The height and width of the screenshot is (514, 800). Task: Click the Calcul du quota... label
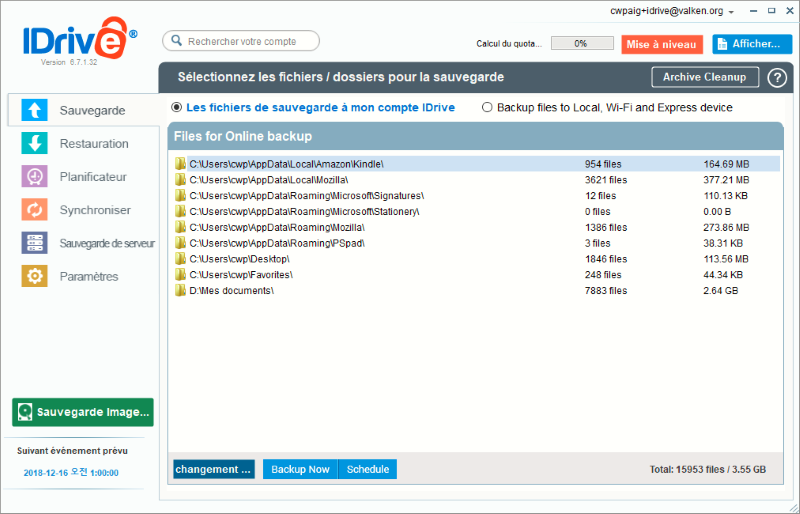tap(509, 44)
